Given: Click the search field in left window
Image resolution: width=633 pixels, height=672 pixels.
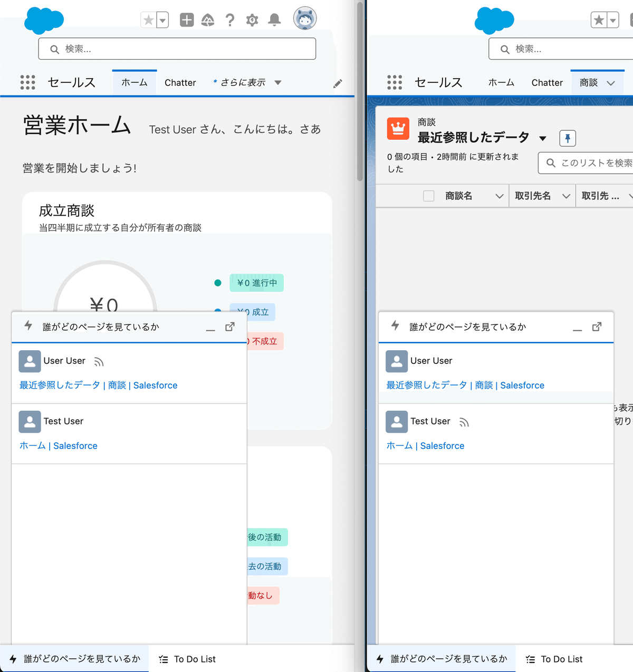Looking at the screenshot, I should click(177, 49).
